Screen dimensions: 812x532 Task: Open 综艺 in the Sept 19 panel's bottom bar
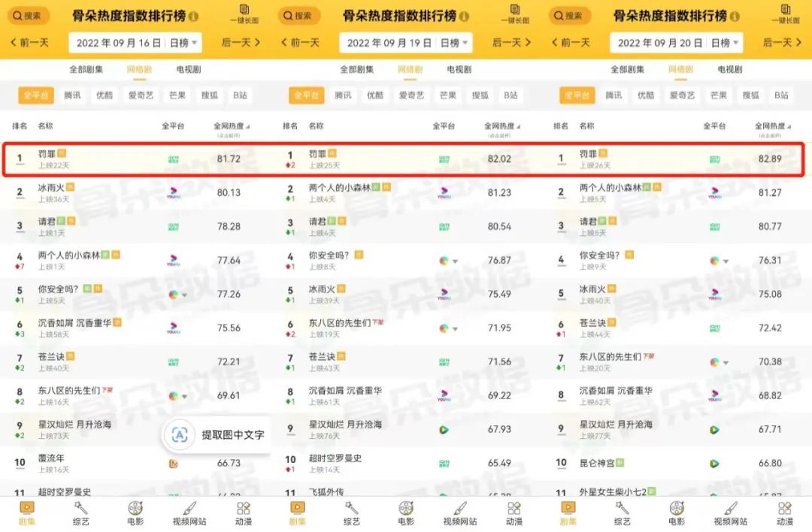click(352, 513)
